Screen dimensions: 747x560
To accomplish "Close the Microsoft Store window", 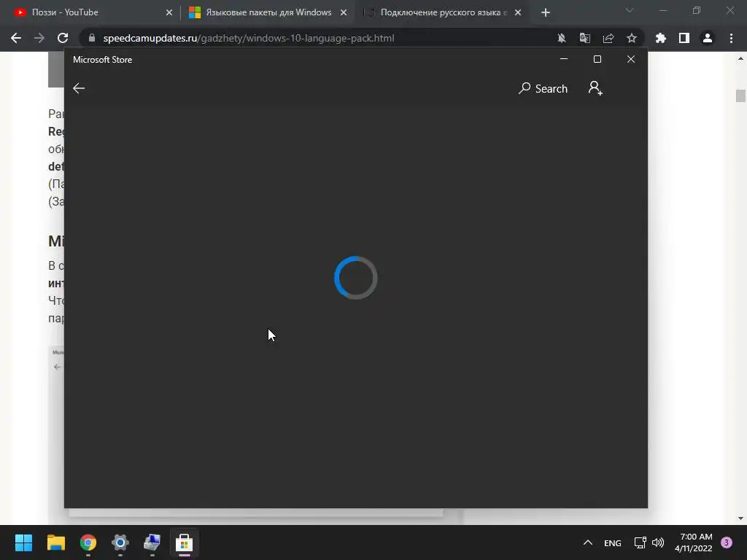I will pyautogui.click(x=631, y=59).
